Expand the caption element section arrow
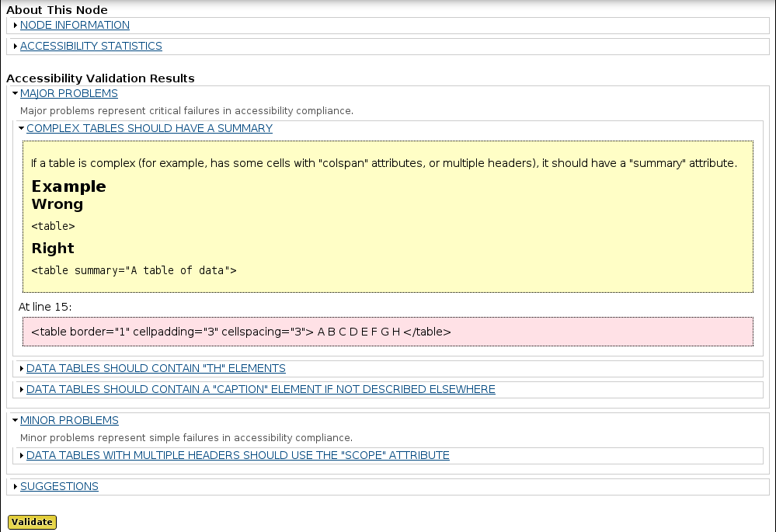776x532 pixels. (21, 389)
